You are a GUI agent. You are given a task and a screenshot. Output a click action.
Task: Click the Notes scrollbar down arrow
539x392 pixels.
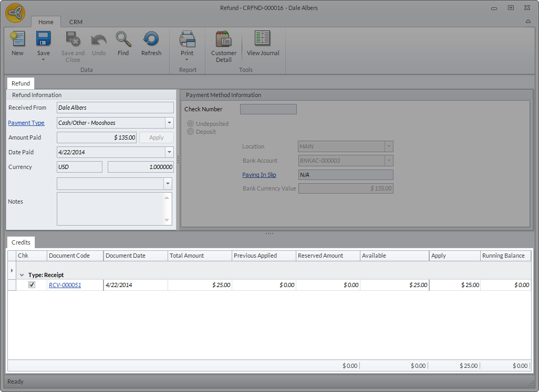pyautogui.click(x=168, y=220)
